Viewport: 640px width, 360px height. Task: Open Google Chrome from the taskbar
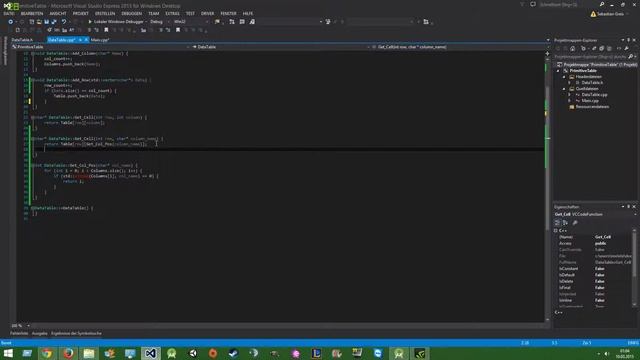pyautogui.click(x=47, y=353)
